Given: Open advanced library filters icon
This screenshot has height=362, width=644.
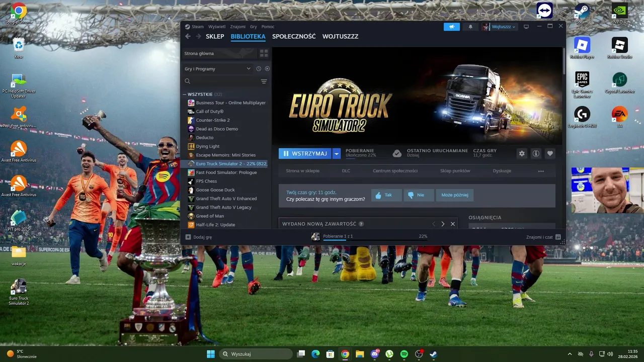Looking at the screenshot, I should [264, 81].
